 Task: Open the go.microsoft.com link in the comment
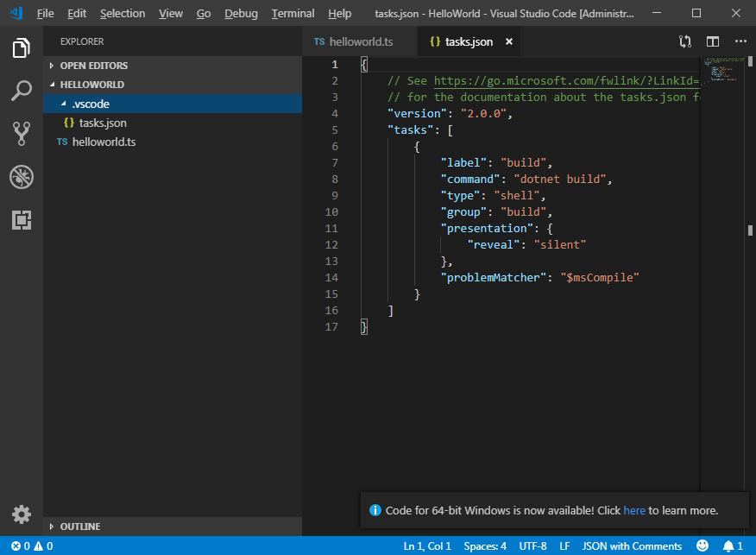pos(566,80)
